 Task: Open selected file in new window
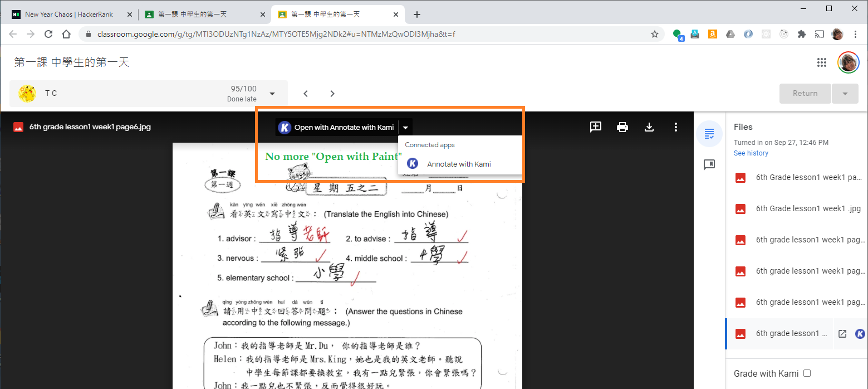pos(842,334)
